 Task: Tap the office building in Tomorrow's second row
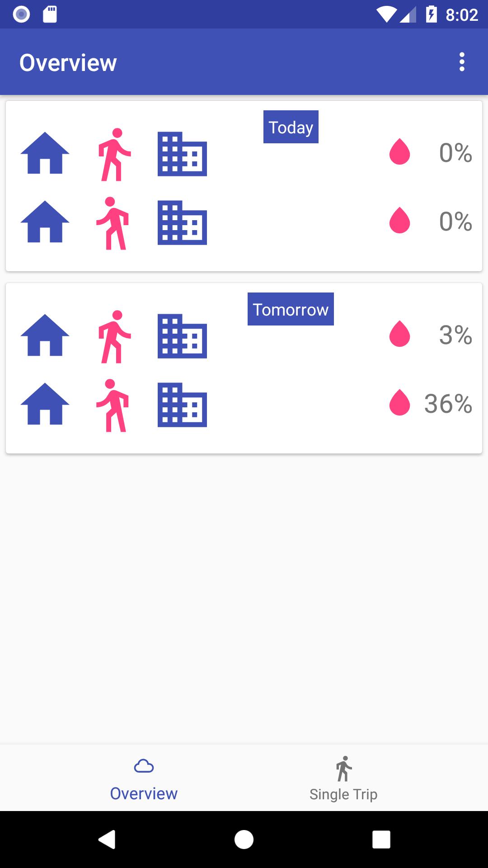[x=182, y=405]
